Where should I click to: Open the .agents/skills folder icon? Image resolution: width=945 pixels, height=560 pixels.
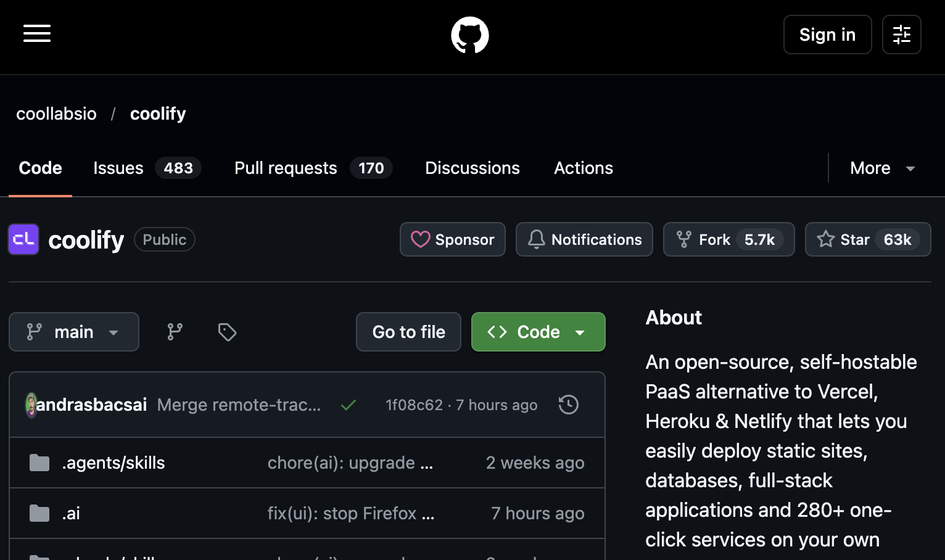(x=39, y=463)
